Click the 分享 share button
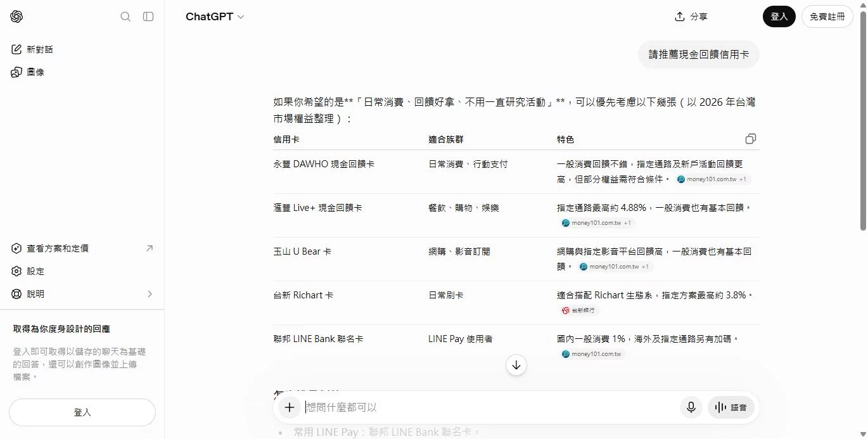 coord(691,16)
